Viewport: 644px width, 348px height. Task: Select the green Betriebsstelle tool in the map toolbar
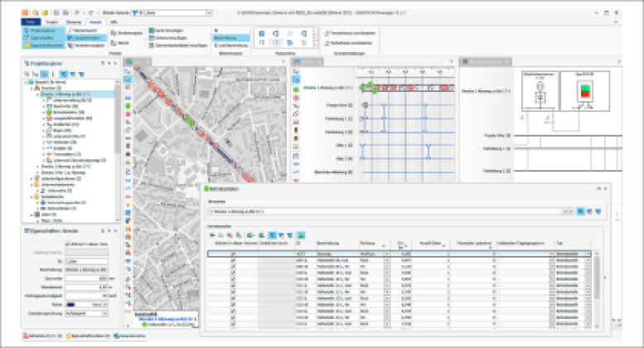pyautogui.click(x=128, y=106)
